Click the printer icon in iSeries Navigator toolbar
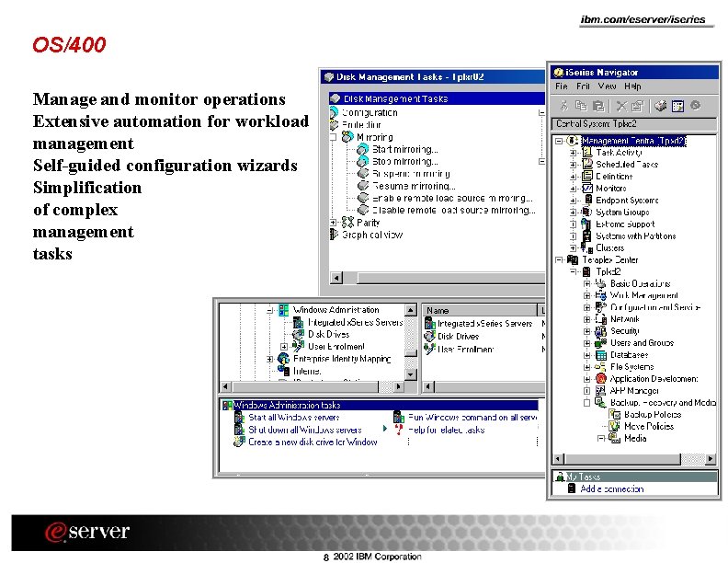 (x=660, y=106)
